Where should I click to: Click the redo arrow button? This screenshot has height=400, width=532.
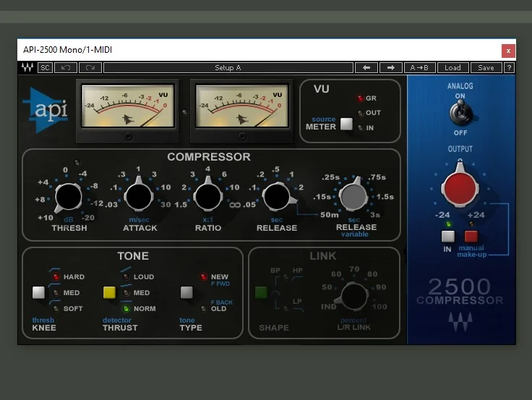coord(90,67)
